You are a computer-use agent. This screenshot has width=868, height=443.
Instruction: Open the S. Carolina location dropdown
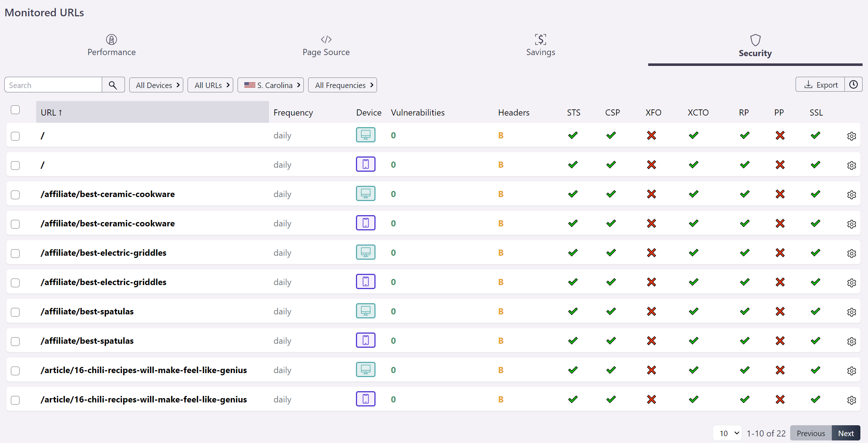(x=271, y=85)
